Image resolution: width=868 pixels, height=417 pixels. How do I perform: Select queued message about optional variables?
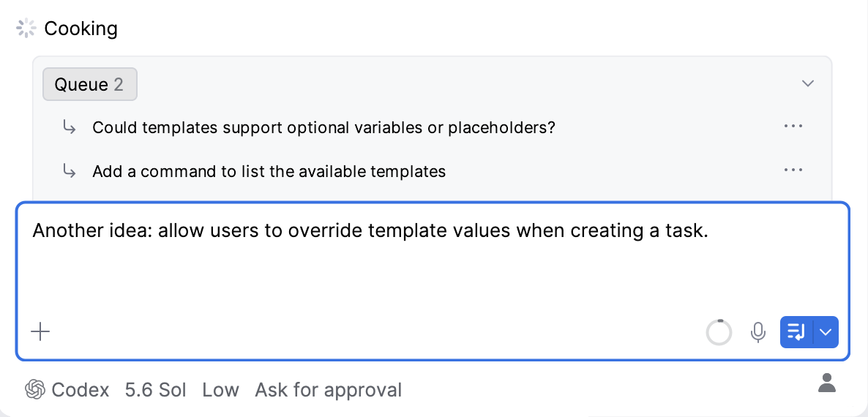(x=323, y=128)
